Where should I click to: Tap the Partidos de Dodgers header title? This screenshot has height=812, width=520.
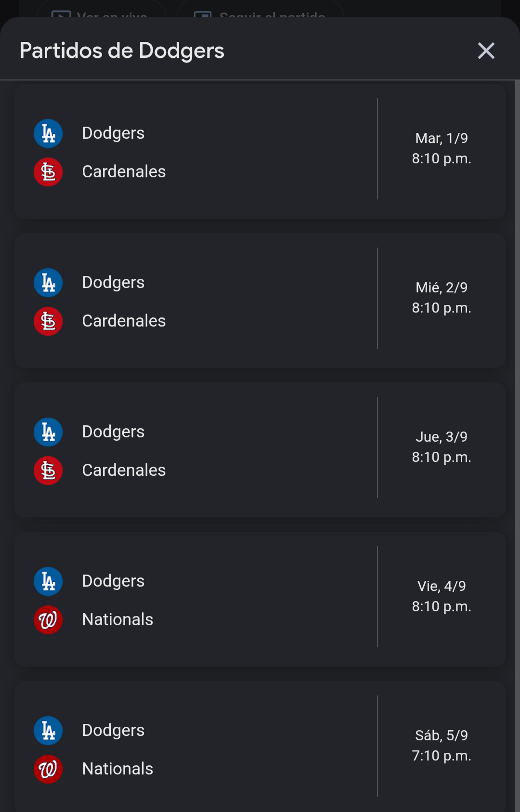pos(122,51)
